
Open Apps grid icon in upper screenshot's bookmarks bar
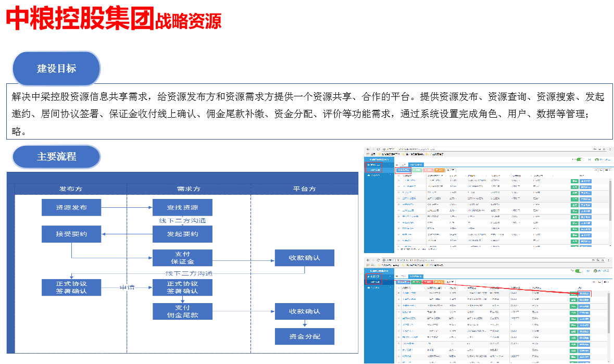coord(368,154)
